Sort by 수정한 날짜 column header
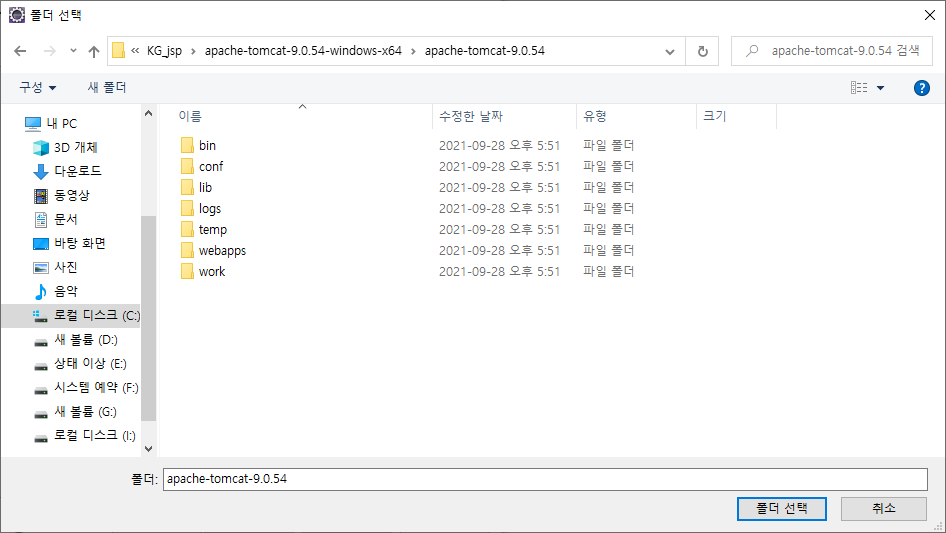Image resolution: width=946 pixels, height=533 pixels. 471,116
